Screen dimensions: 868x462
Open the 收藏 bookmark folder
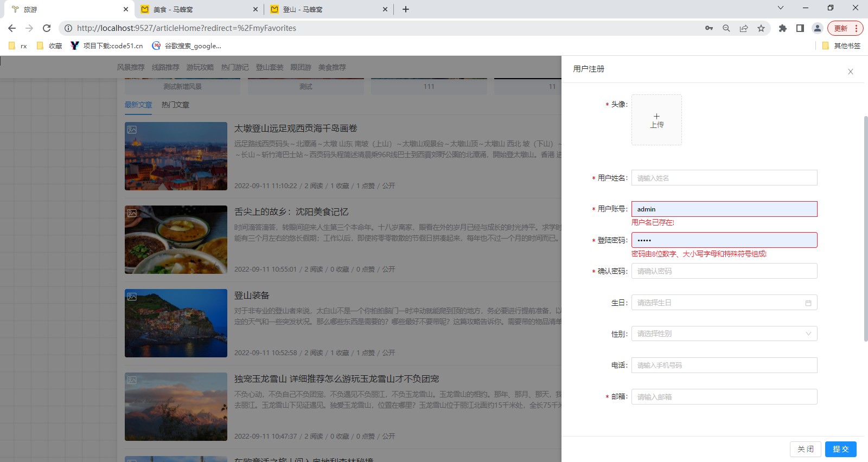pyautogui.click(x=49, y=46)
